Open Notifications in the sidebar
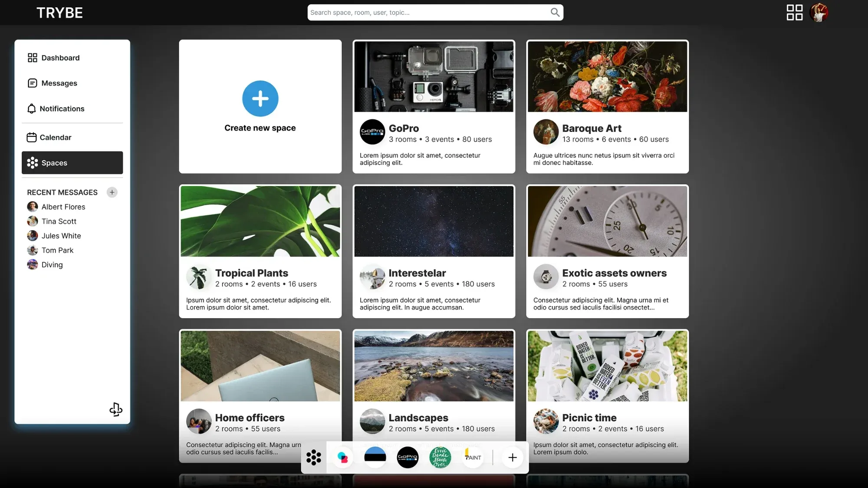Viewport: 868px width, 488px height. [x=72, y=109]
